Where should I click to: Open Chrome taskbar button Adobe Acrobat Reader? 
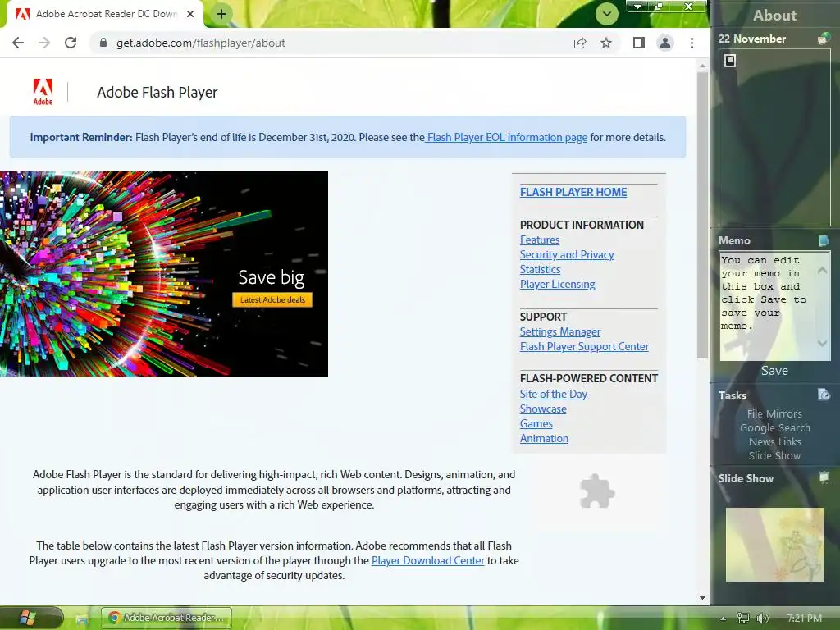pos(167,618)
